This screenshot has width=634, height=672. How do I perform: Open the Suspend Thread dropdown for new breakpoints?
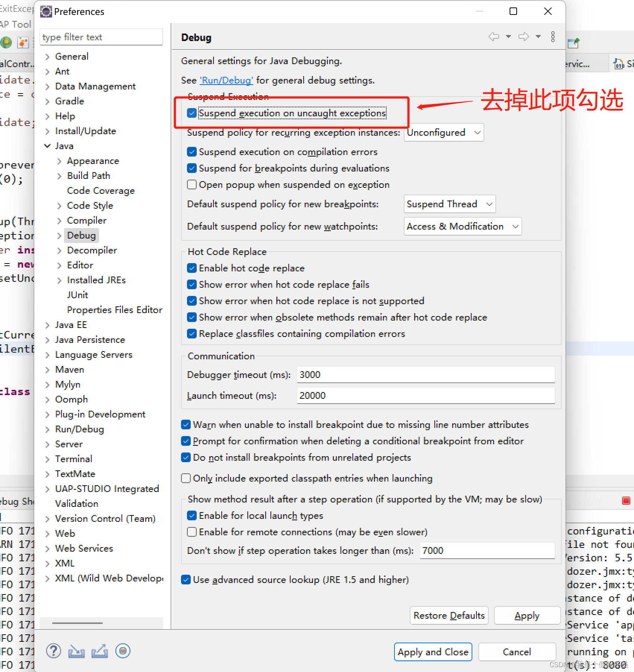point(449,204)
